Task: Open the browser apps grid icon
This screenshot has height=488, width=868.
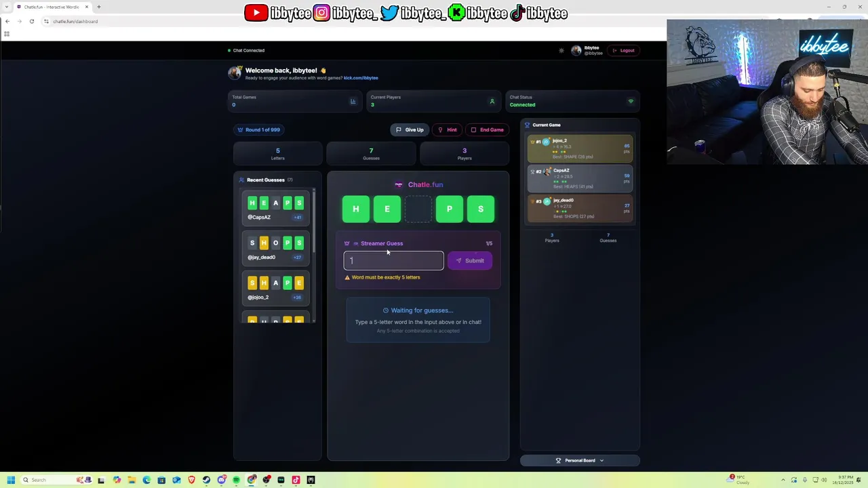Action: point(7,33)
